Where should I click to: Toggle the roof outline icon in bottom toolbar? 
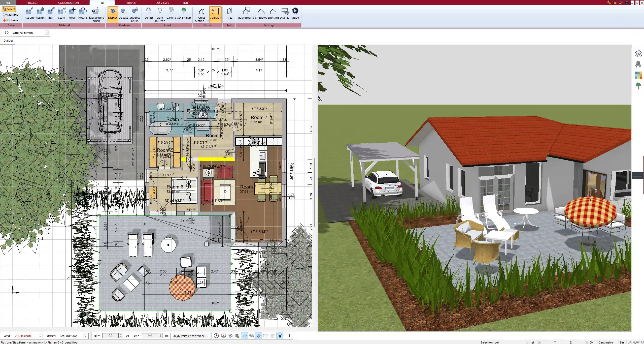(x=245, y=336)
